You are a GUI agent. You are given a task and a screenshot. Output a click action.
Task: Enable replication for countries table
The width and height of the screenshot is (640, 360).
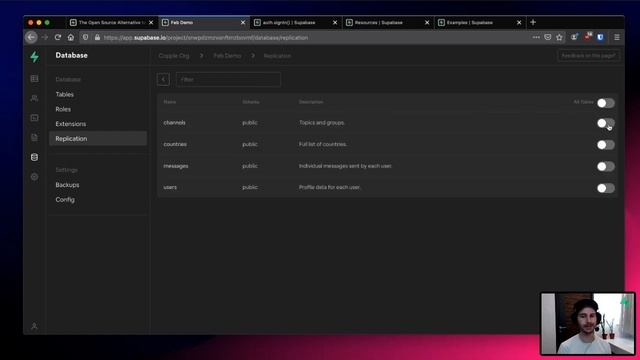coord(606,144)
